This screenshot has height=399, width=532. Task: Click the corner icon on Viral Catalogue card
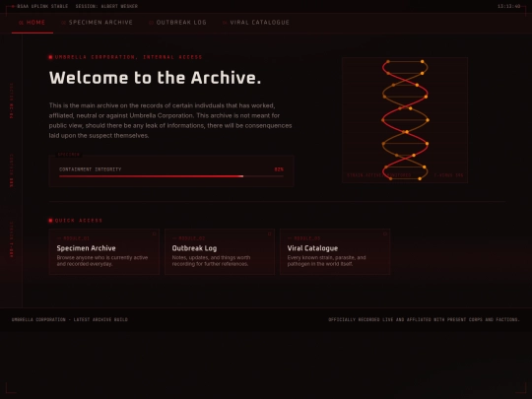coord(385,233)
